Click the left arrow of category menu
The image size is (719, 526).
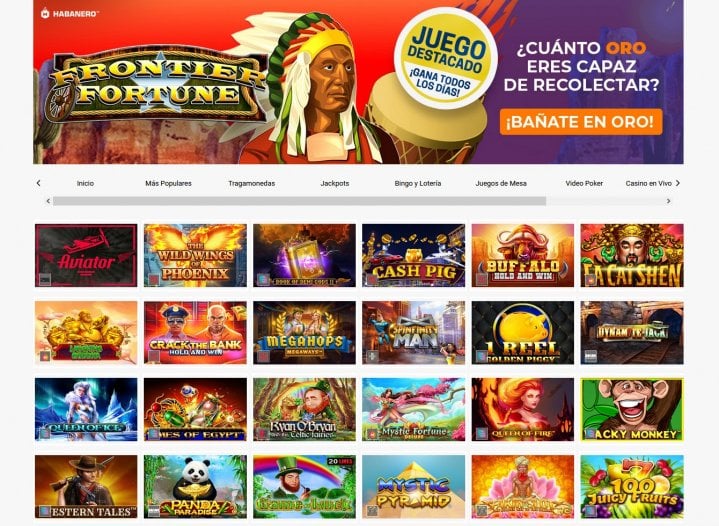click(39, 183)
